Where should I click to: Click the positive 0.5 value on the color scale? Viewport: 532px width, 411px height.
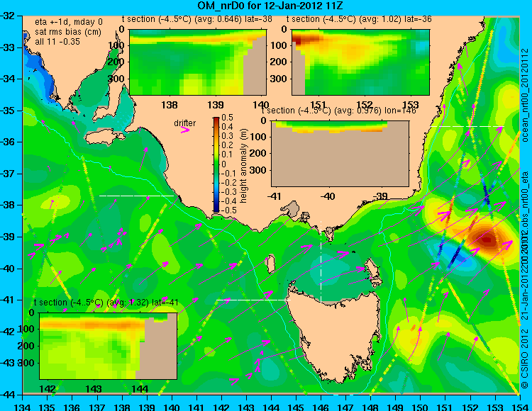(x=227, y=117)
